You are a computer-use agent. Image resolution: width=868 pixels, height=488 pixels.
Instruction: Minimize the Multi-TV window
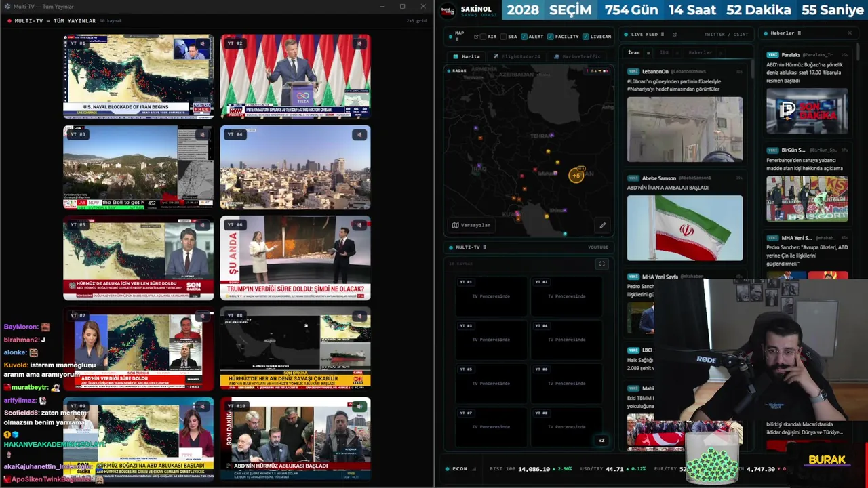[382, 7]
